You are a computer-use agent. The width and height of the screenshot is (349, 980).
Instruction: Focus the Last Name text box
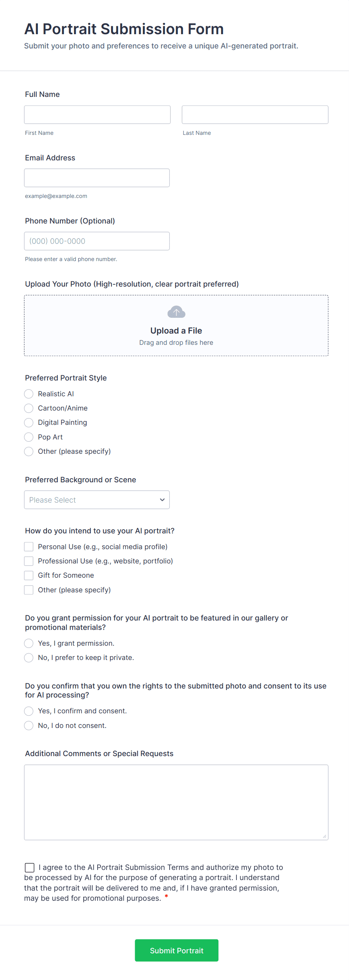(255, 115)
